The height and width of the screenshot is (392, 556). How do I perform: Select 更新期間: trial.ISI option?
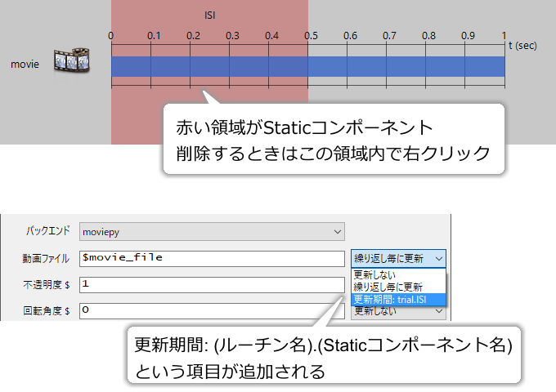point(398,300)
